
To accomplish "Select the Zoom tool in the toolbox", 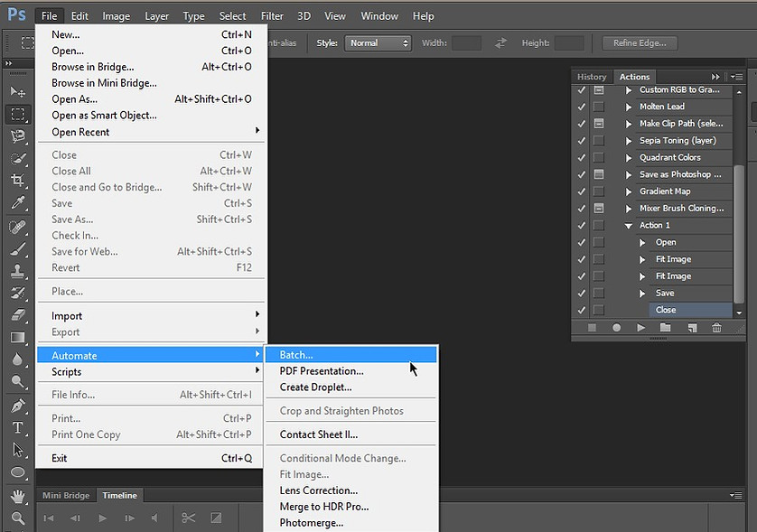I will pos(18,518).
